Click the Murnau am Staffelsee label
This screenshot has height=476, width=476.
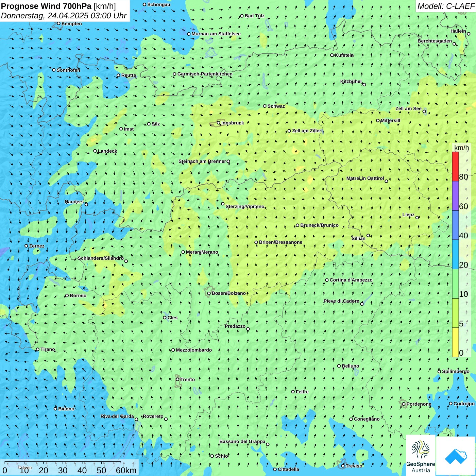(x=216, y=34)
